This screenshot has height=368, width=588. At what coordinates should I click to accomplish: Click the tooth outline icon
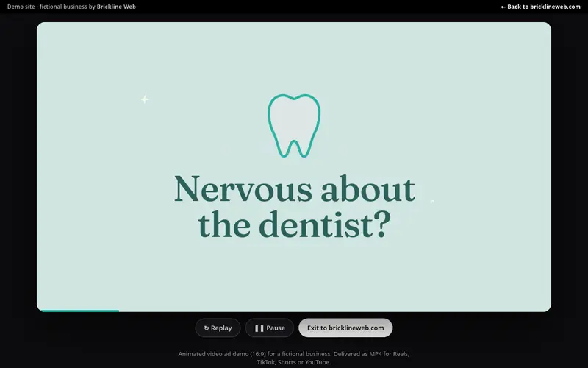(x=294, y=125)
